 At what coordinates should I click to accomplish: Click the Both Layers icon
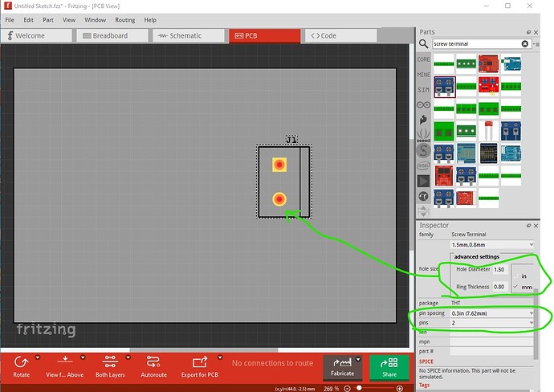(x=110, y=362)
